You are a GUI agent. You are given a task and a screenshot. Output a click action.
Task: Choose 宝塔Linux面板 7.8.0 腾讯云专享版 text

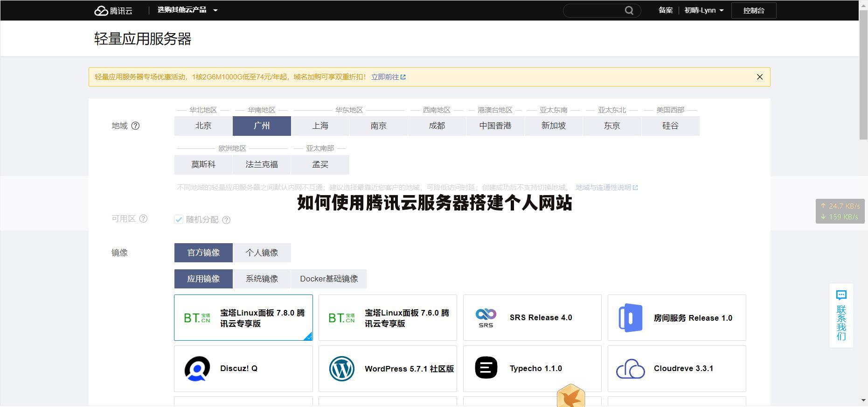click(263, 318)
